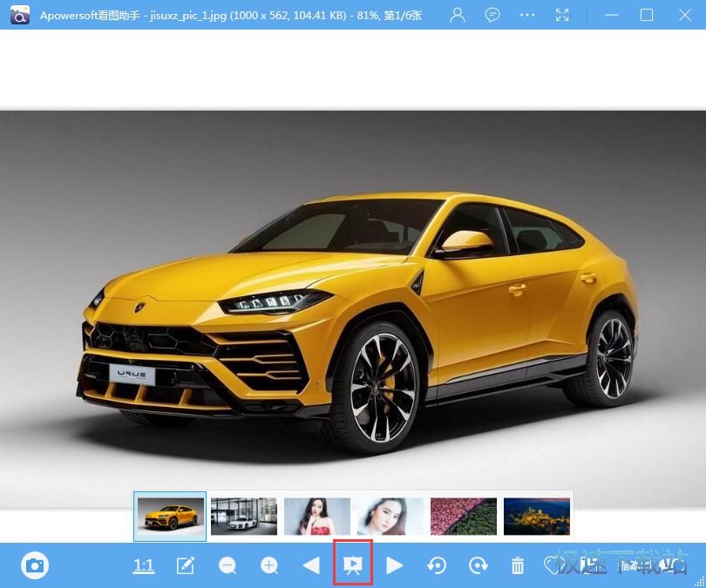Open the three-dot more options menu

click(x=526, y=15)
